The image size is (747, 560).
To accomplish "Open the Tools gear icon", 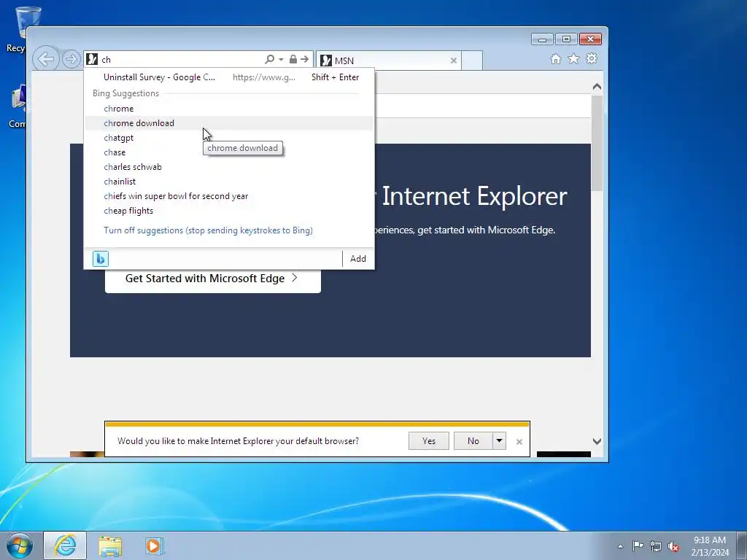I will (x=592, y=58).
